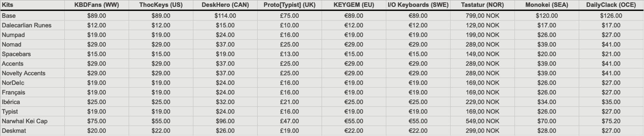This screenshot has height=136, width=644.
Task: Select the Base price under Tastatur (NOR)
Action: click(x=482, y=16)
